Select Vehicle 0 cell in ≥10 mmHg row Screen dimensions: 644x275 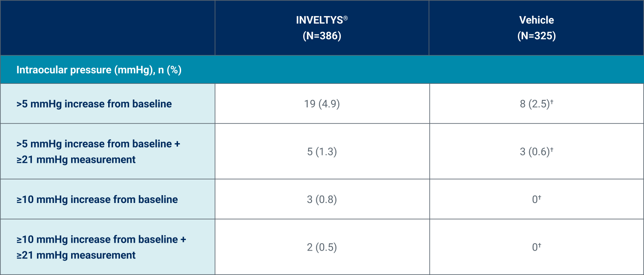point(537,199)
